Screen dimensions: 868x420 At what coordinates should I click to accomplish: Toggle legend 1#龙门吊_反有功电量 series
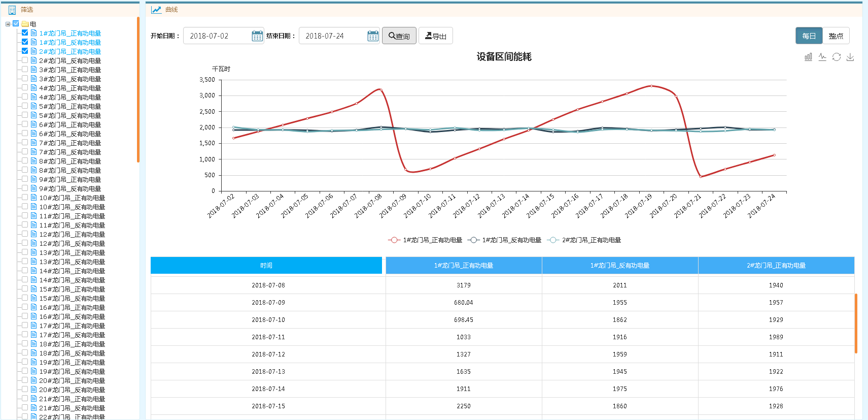click(504, 240)
